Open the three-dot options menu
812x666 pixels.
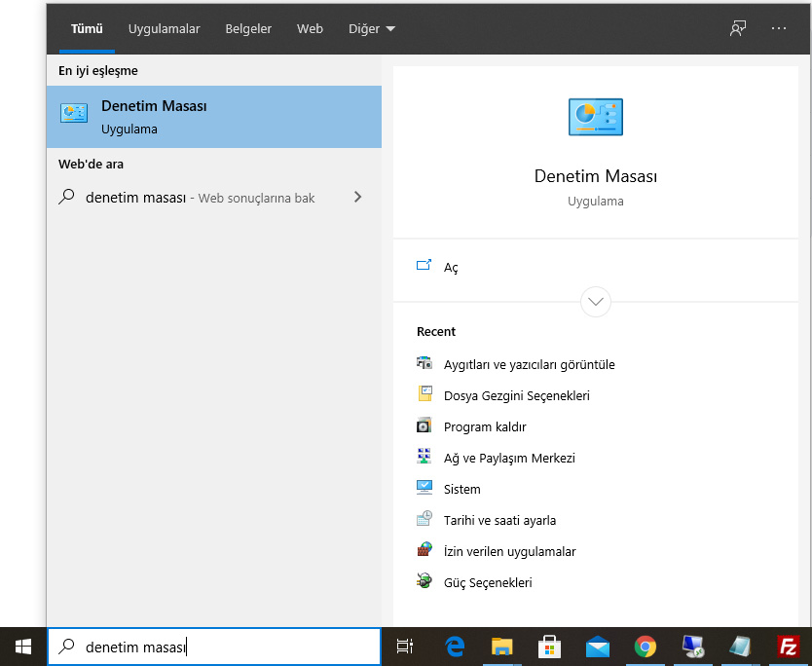point(778,28)
